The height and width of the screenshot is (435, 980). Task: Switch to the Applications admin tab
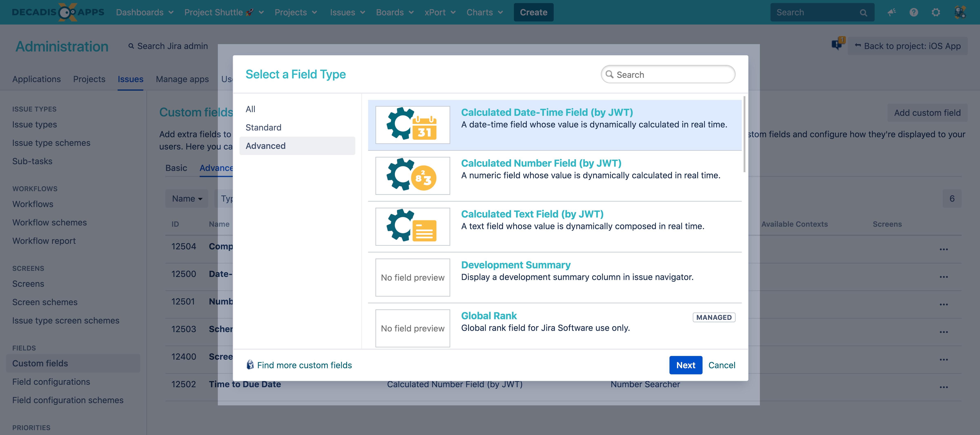point(37,79)
